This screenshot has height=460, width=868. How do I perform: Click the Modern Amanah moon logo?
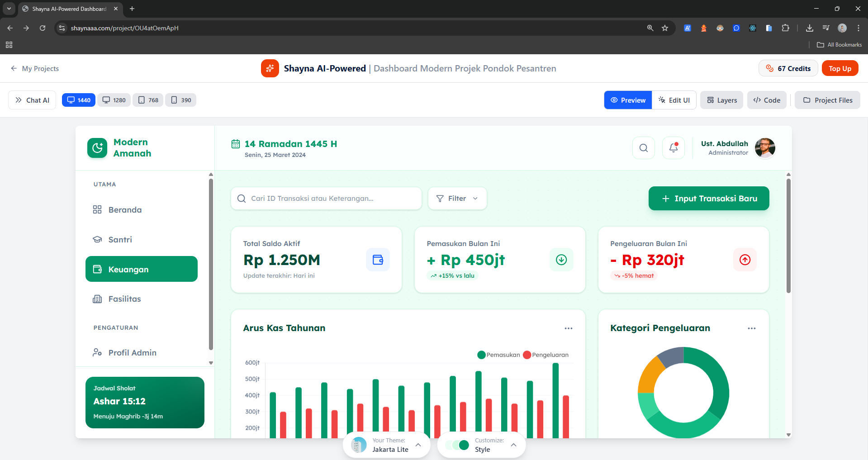pos(97,148)
